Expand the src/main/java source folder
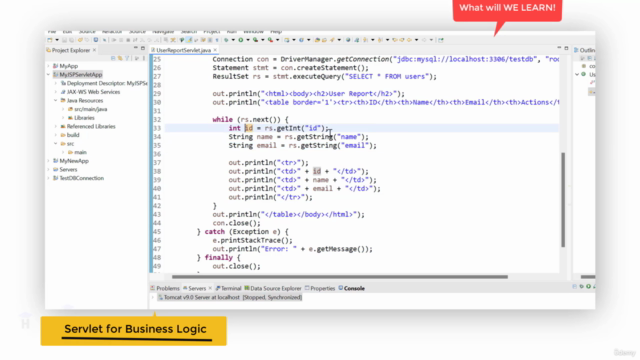Image resolution: width=640 pixels, height=360 pixels. 63,109
